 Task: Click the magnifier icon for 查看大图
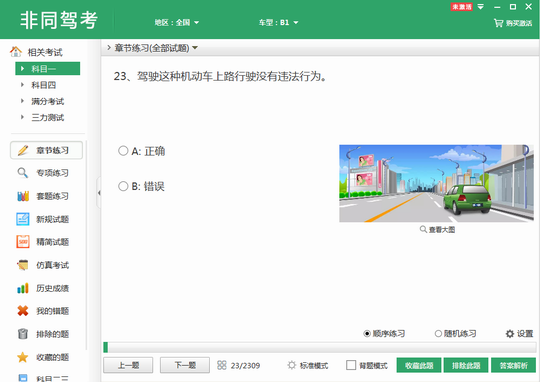pyautogui.click(x=423, y=229)
